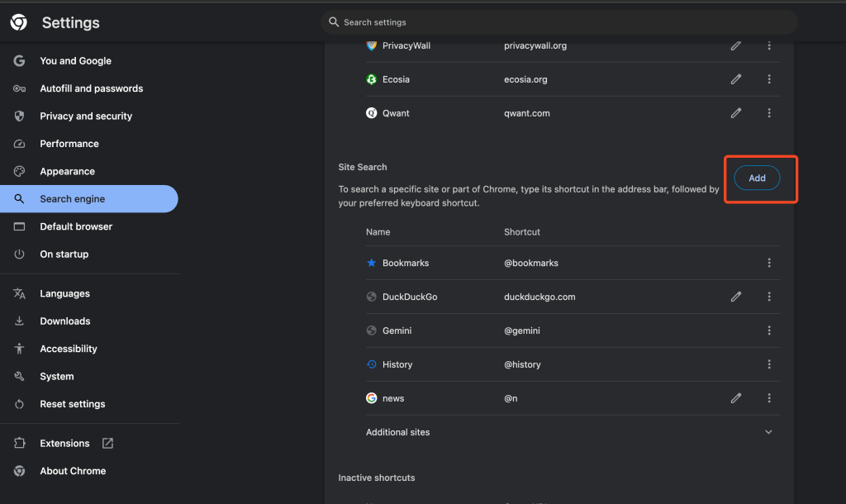Open Privacy and security settings
The height and width of the screenshot is (504, 846).
pyautogui.click(x=86, y=116)
